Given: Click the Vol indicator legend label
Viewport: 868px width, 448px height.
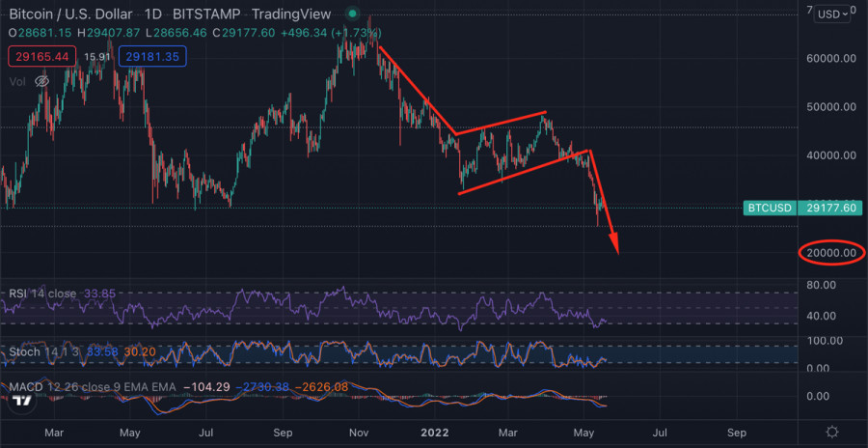Looking at the screenshot, I should [17, 82].
